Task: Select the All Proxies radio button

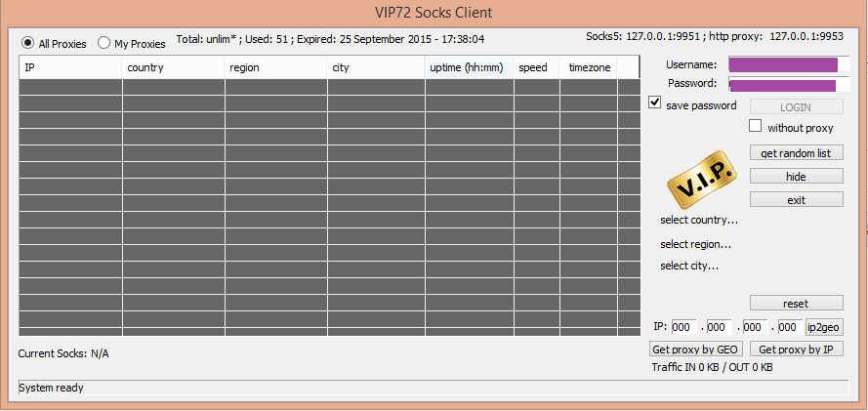Action: 27,44
